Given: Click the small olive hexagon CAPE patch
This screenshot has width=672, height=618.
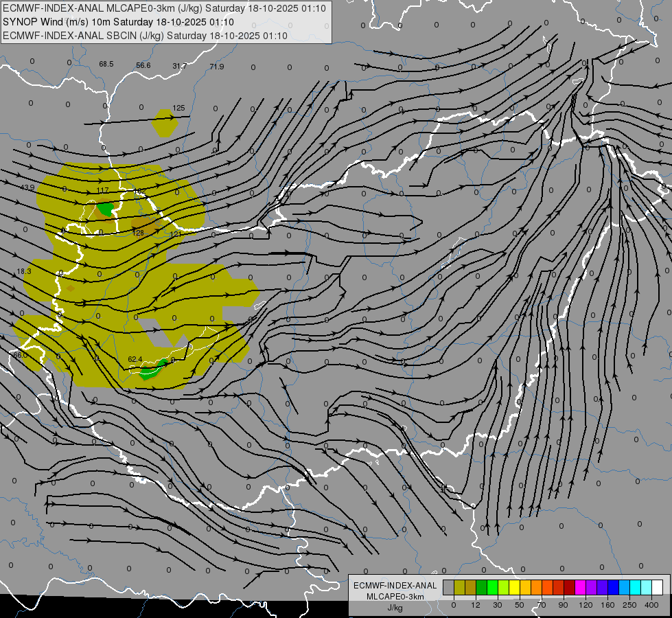Looking at the screenshot, I should coord(165,123).
